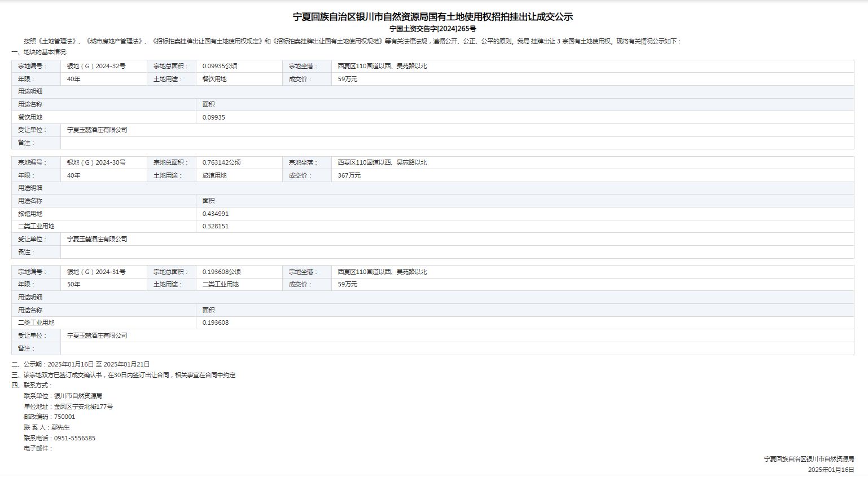
Task: Click the heading 一、地块的基本情况
Action: pyautogui.click(x=40, y=52)
